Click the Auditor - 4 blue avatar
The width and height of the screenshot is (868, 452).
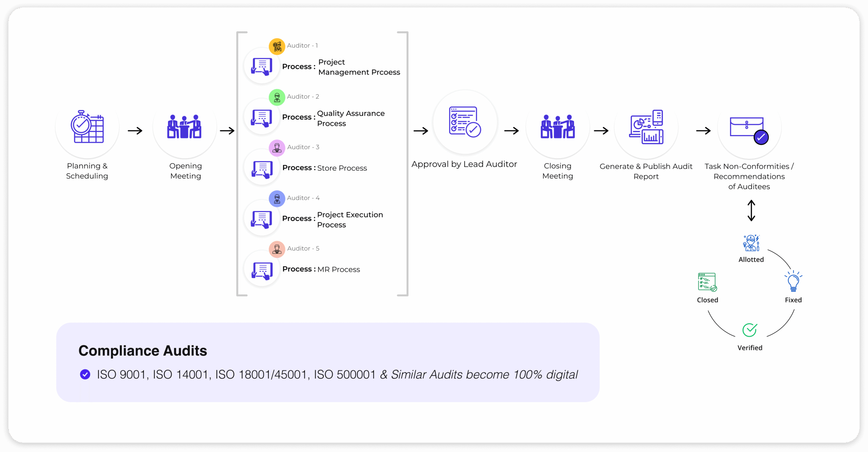[277, 199]
